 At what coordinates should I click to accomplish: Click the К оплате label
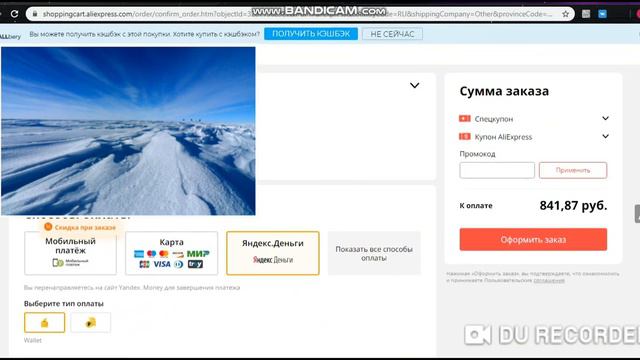(x=476, y=206)
